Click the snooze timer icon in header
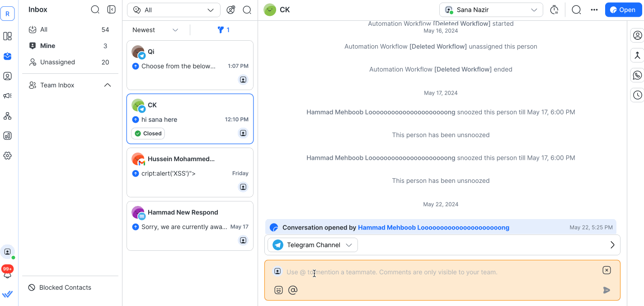Viewport: 644px width, 306px height. click(554, 10)
